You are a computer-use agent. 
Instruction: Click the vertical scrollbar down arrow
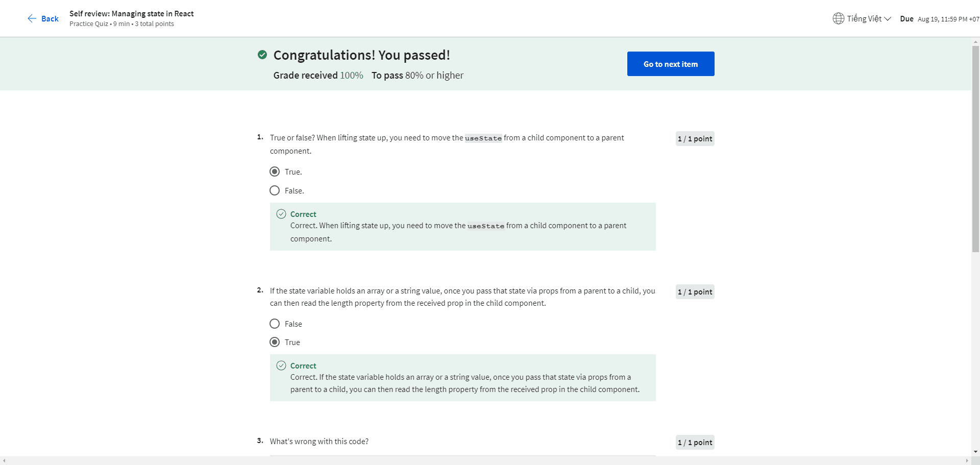(975, 452)
